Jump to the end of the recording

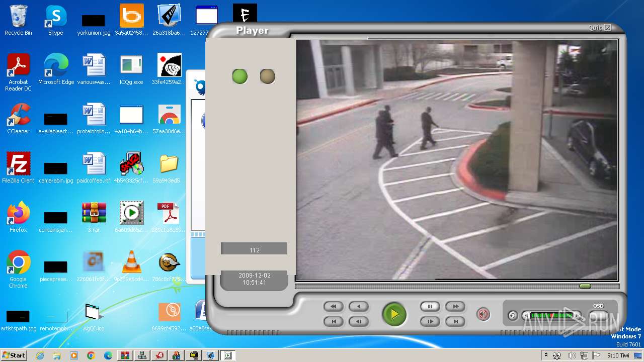click(x=455, y=321)
